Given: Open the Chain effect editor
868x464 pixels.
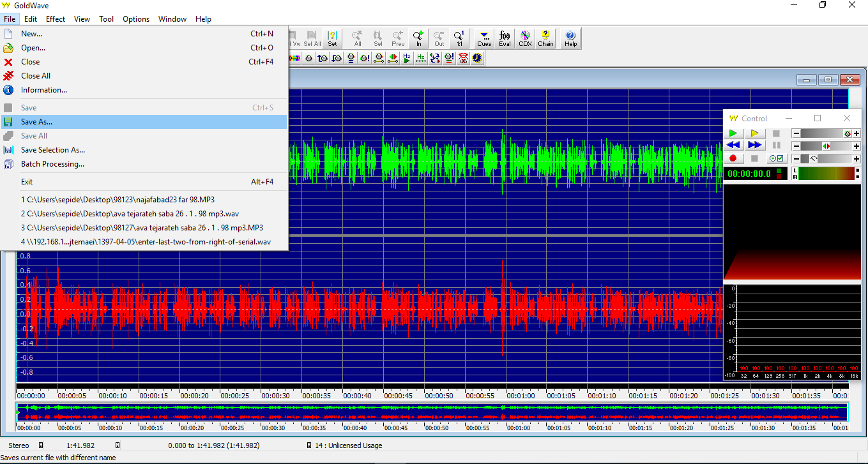Looking at the screenshot, I should coord(545,39).
